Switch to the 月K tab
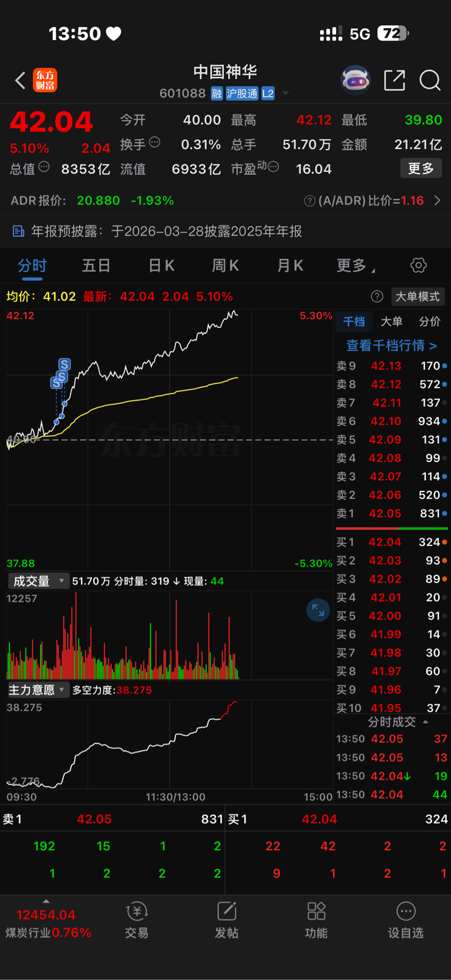Viewport: 451px width, 980px height. pos(290,265)
